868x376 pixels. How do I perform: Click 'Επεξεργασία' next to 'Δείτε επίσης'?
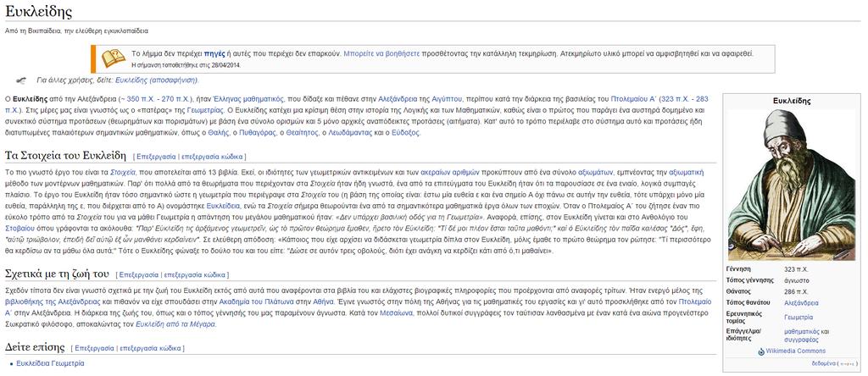pos(94,348)
